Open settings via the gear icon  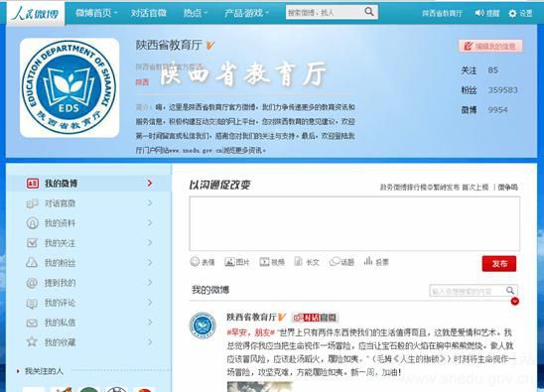click(x=512, y=14)
